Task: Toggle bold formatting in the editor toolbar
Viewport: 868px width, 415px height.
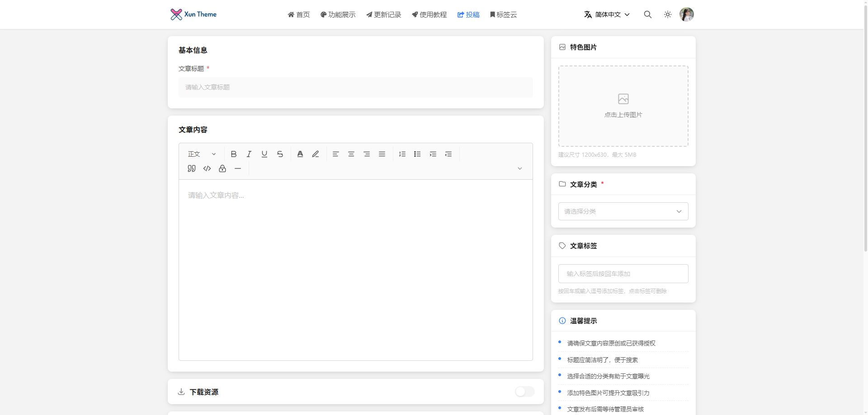Action: point(234,154)
